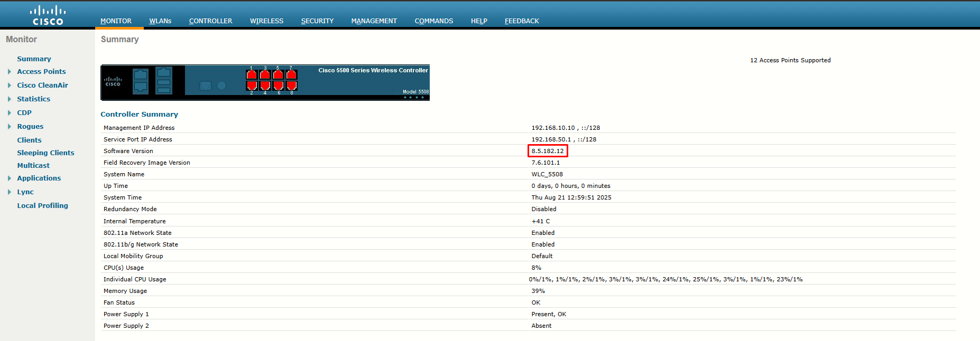980x341 pixels.
Task: Click the CPU(s) Usage value 8%
Action: (x=537, y=268)
